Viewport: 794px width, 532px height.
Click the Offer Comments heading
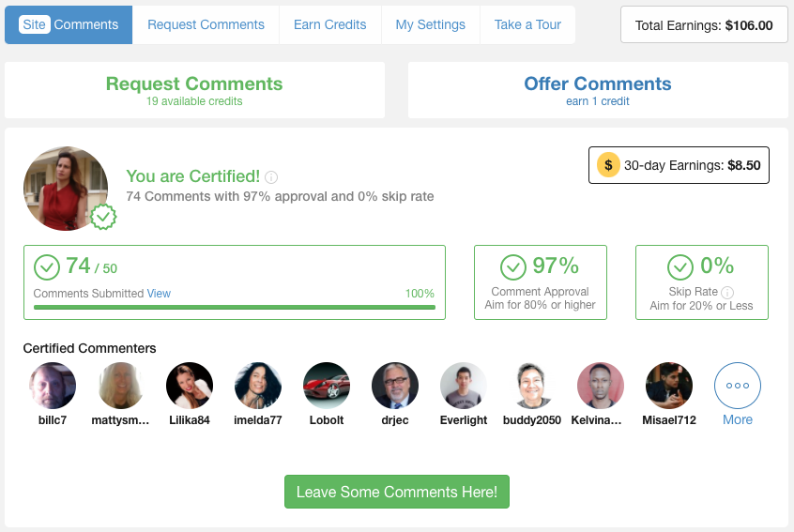(598, 84)
